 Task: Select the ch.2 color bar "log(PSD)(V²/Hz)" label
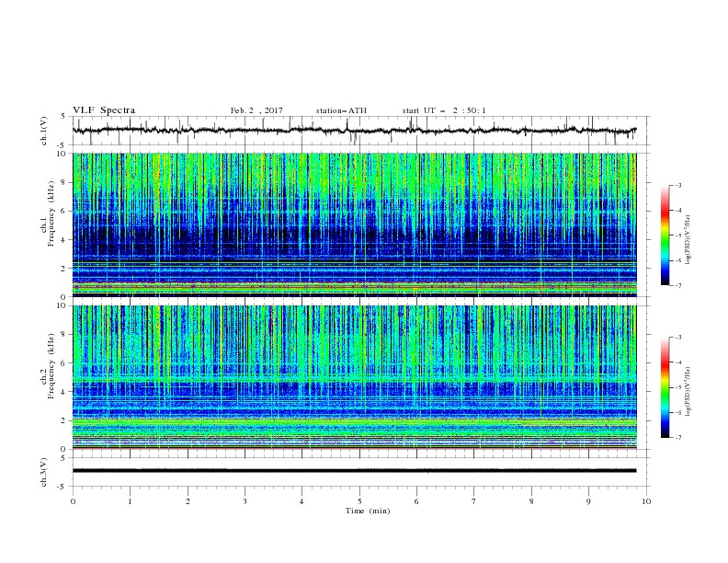coord(688,391)
